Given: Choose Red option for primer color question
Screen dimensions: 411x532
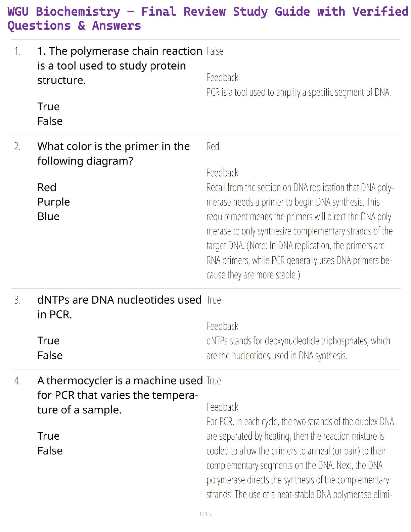Looking at the screenshot, I should coord(47,187).
